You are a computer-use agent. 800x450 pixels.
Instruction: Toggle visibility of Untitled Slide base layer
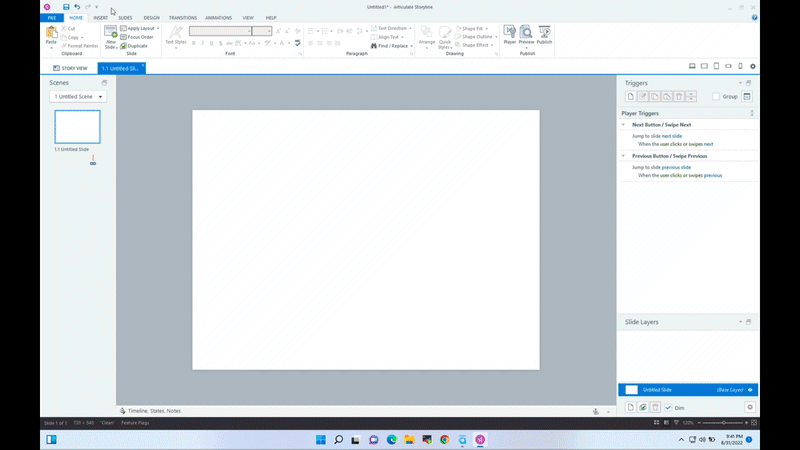click(x=750, y=390)
